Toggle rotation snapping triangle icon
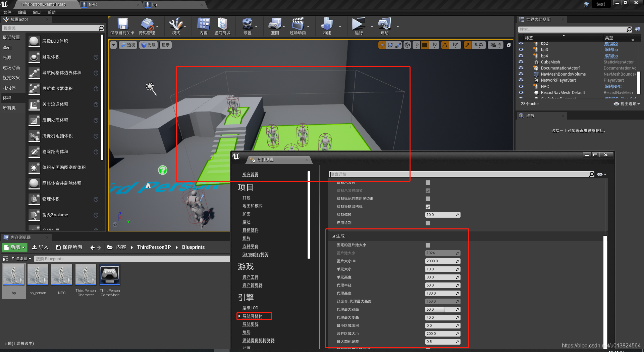This screenshot has width=644, height=352. (445, 45)
